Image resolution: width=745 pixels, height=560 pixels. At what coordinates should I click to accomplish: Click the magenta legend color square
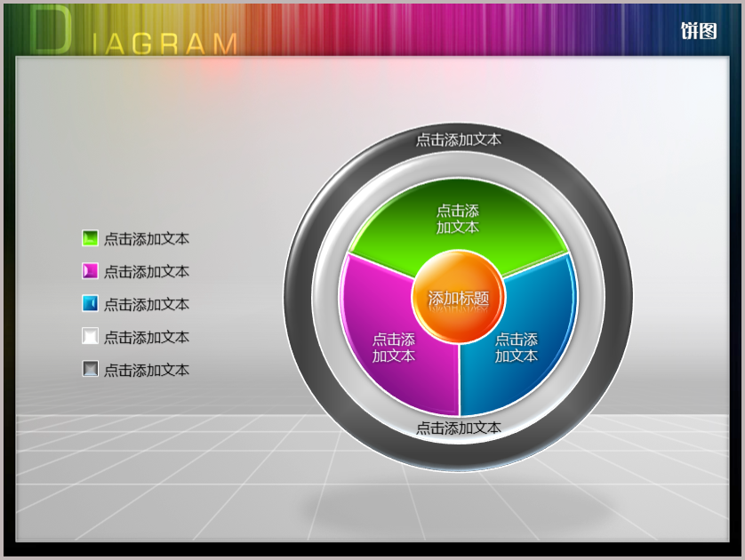point(91,271)
